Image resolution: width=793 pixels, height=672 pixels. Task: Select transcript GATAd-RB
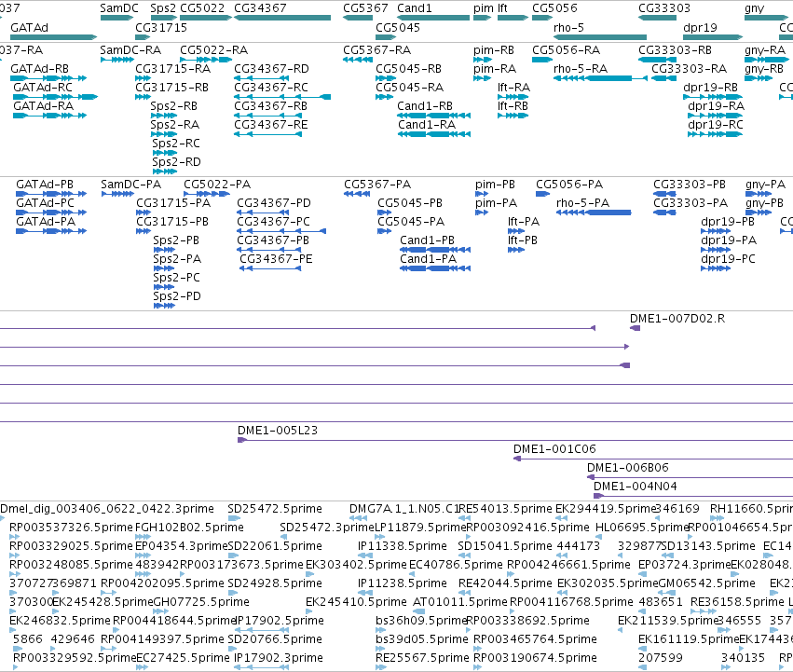tap(48, 78)
